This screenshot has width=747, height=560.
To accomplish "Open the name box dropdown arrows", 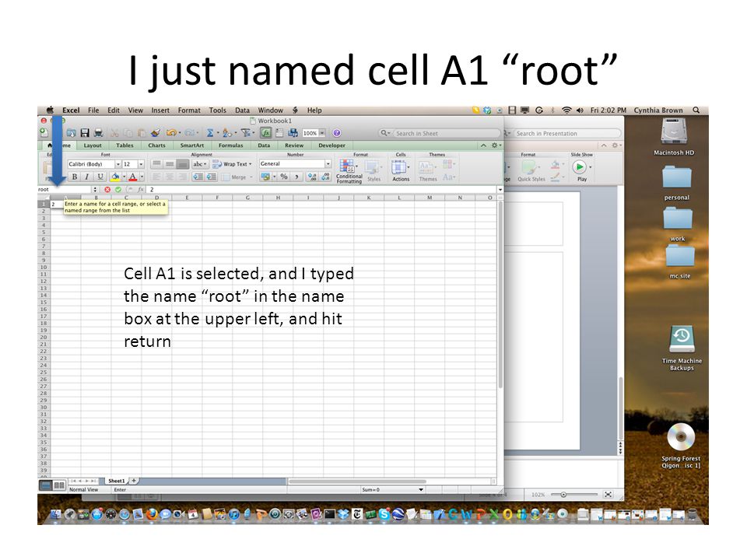I will pos(94,190).
